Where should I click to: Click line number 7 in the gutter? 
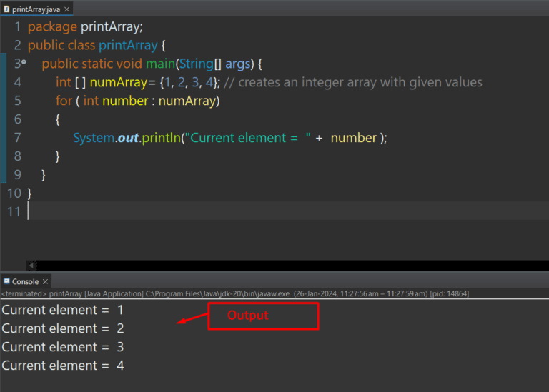click(x=17, y=138)
